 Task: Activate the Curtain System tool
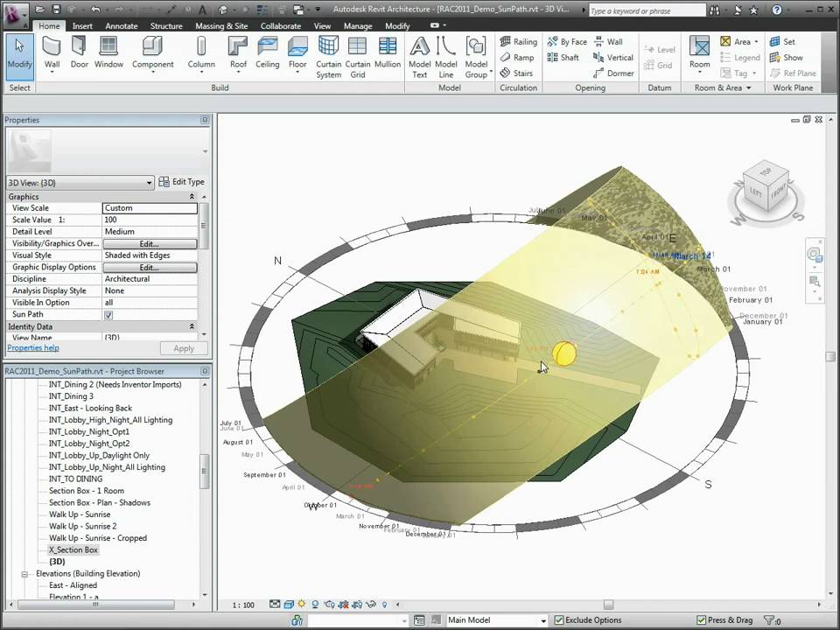(x=328, y=58)
